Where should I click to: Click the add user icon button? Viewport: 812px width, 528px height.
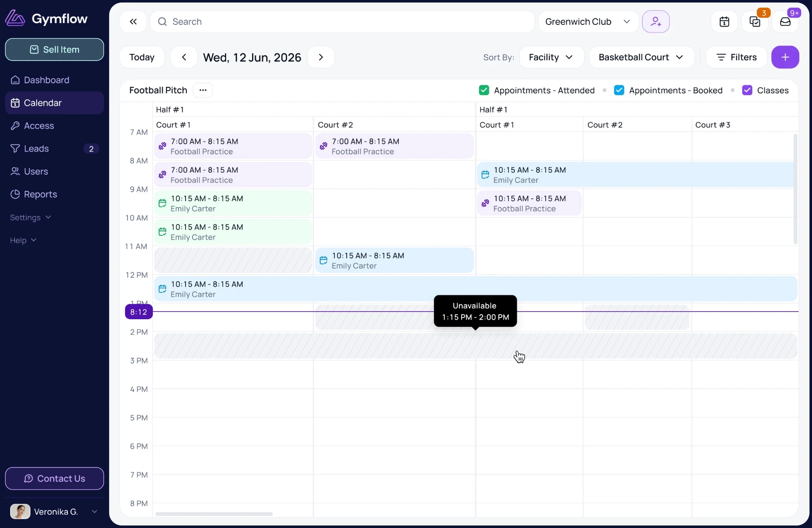pos(656,22)
